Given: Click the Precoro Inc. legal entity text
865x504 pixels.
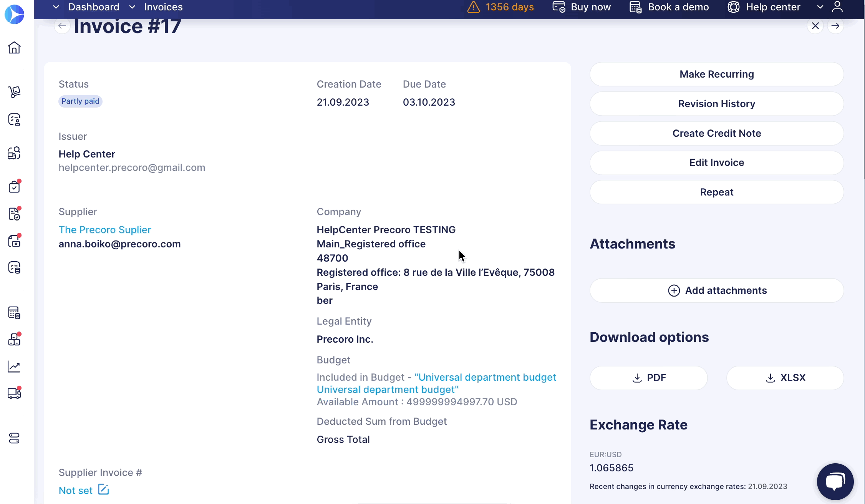Looking at the screenshot, I should click(345, 339).
